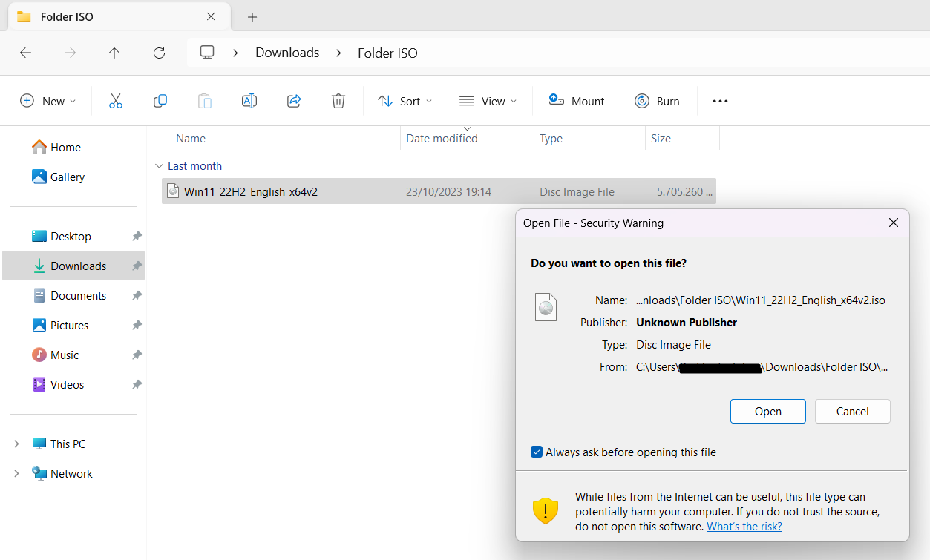Viewport: 930px width, 560px height.
Task: Select Documents in the navigation pane
Action: pyautogui.click(x=78, y=295)
